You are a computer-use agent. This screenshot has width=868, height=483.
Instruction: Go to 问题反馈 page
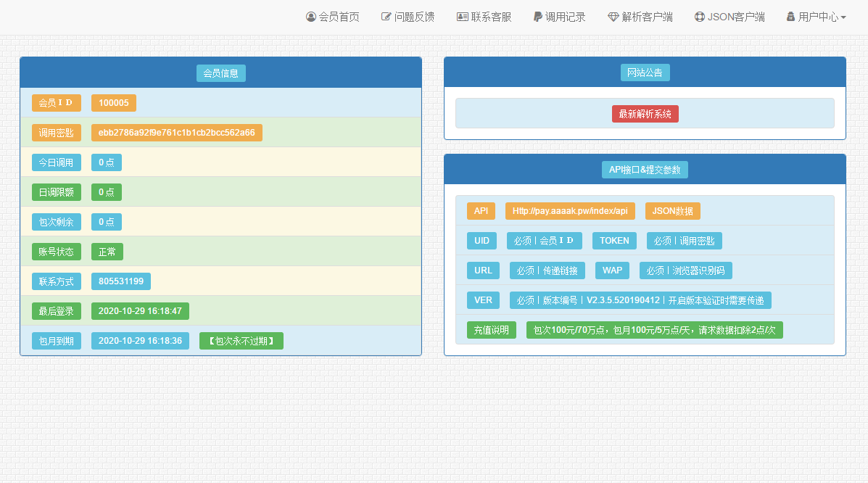(414, 17)
